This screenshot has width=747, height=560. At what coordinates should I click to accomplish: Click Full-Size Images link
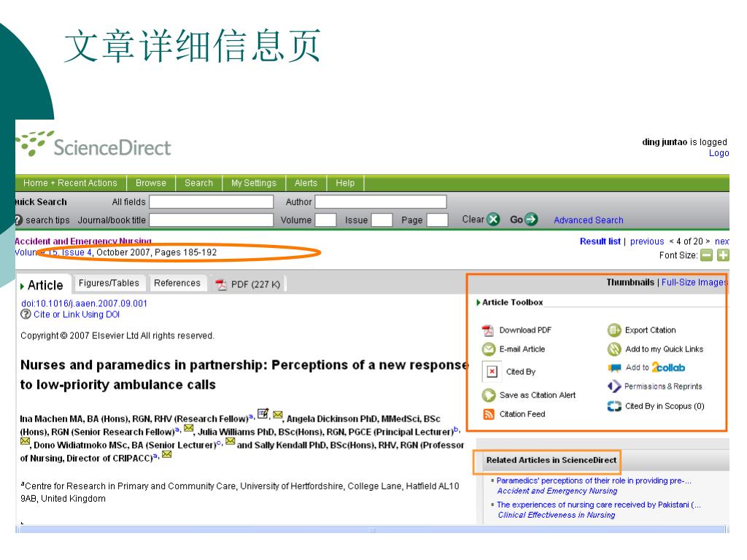pos(694,282)
